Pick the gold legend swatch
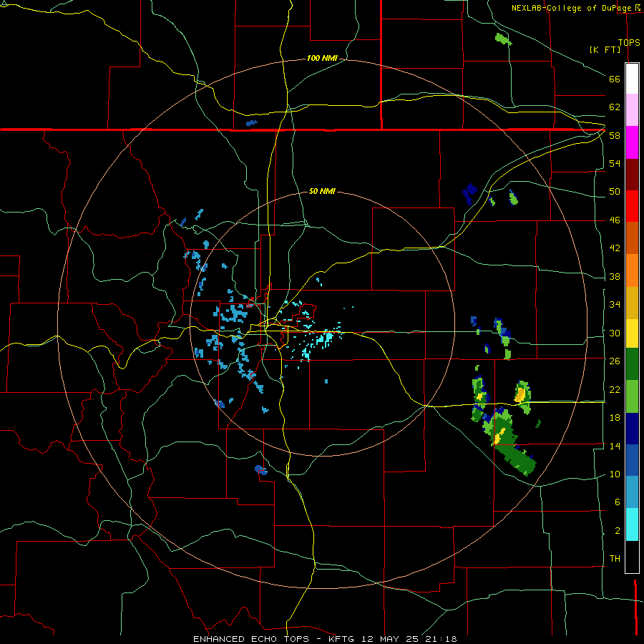 pyautogui.click(x=632, y=303)
